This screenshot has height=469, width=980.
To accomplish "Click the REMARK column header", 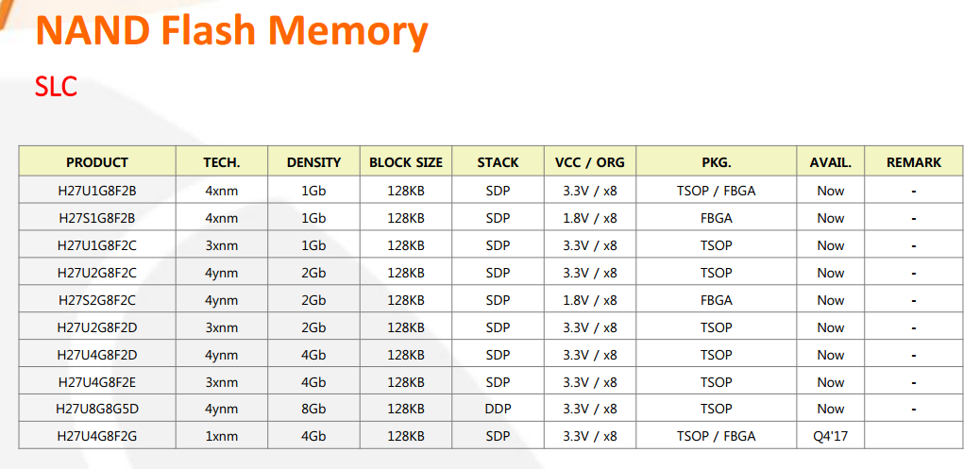I will 913,162.
